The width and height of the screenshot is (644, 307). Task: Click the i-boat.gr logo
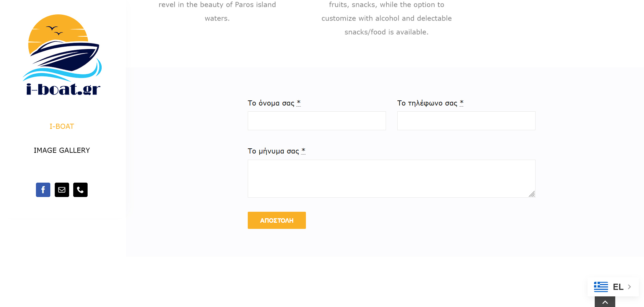tap(62, 55)
